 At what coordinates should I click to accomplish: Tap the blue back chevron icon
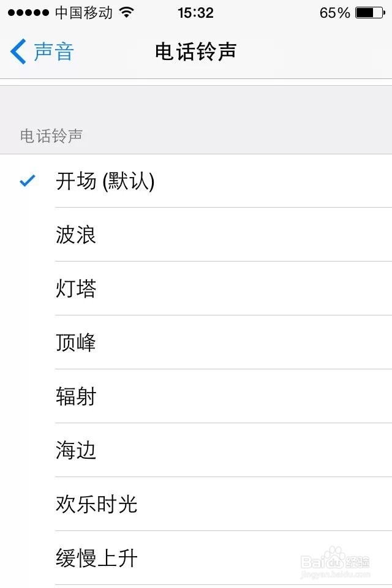click(x=18, y=51)
